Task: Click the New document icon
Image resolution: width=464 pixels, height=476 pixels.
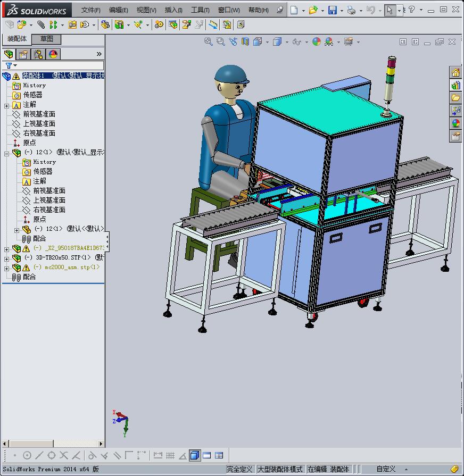Action: (x=294, y=10)
